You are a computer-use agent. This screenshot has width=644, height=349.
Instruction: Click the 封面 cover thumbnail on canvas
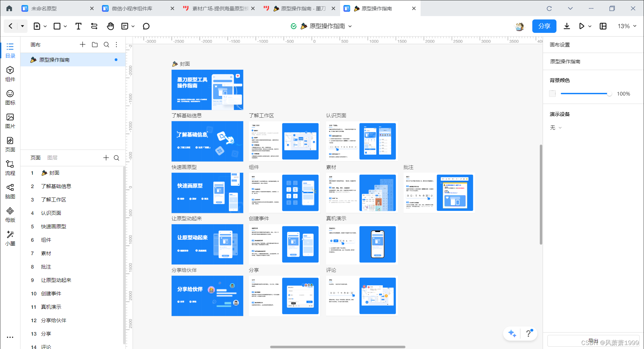[207, 90]
